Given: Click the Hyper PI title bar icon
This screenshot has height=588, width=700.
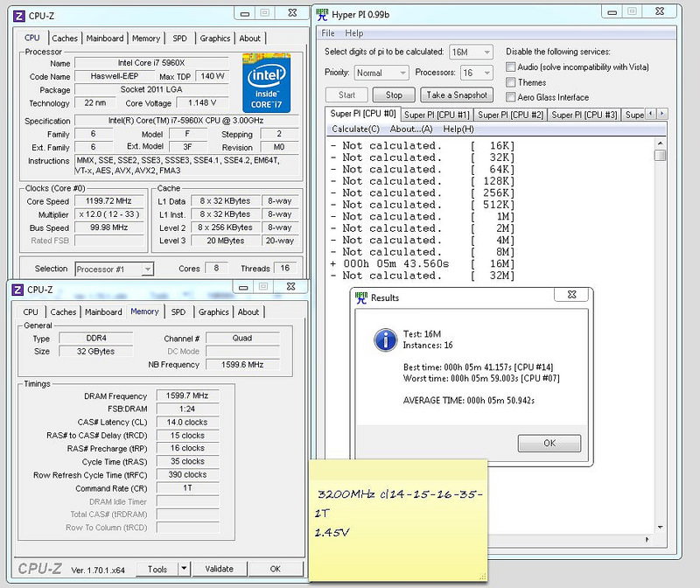Looking at the screenshot, I should click(322, 15).
